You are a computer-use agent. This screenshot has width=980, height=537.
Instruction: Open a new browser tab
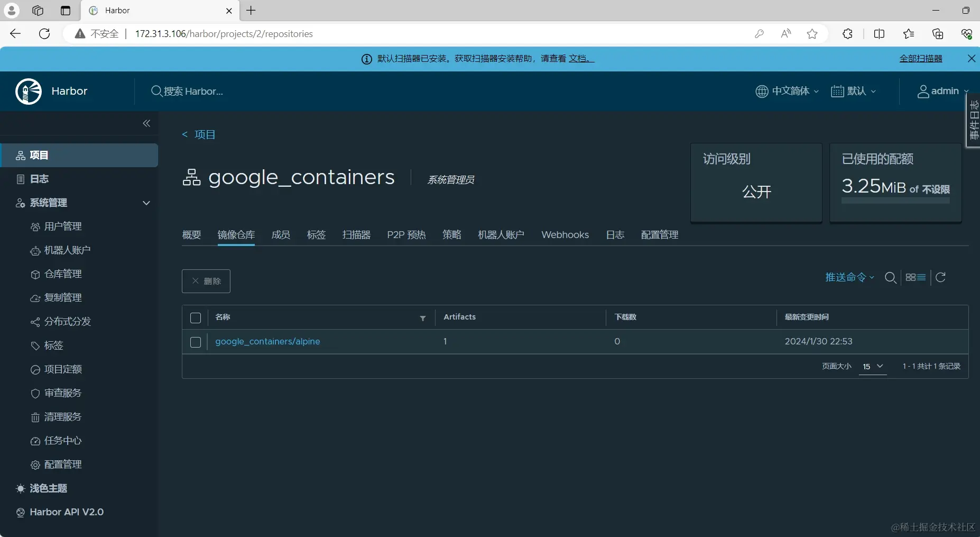tap(251, 11)
